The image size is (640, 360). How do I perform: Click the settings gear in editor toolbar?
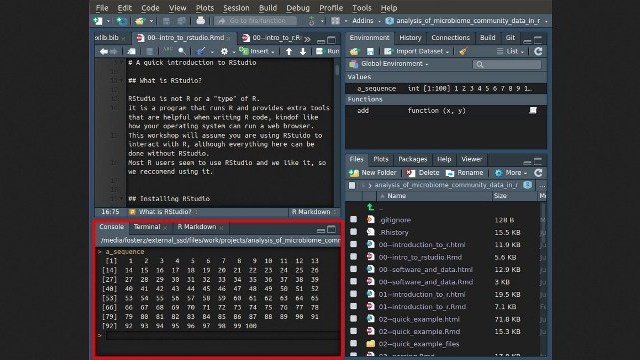[224, 51]
